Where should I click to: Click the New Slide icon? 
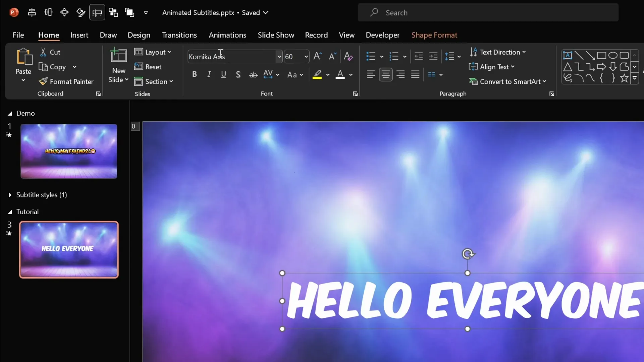pyautogui.click(x=118, y=55)
